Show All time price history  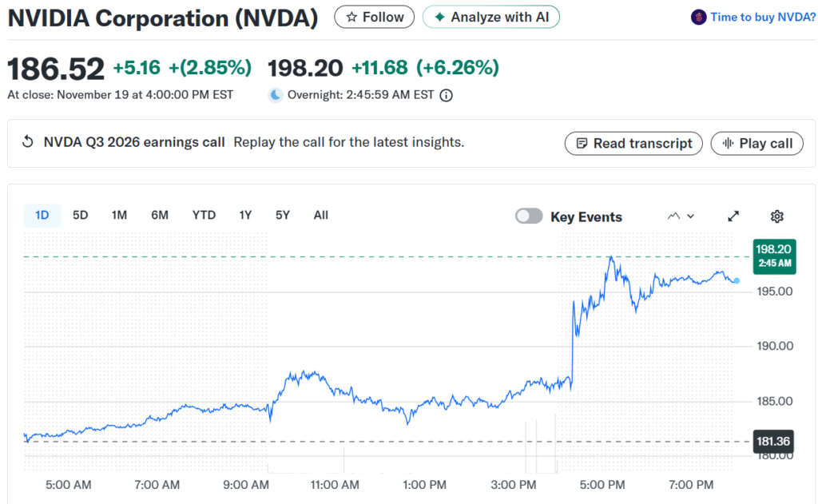pos(320,215)
